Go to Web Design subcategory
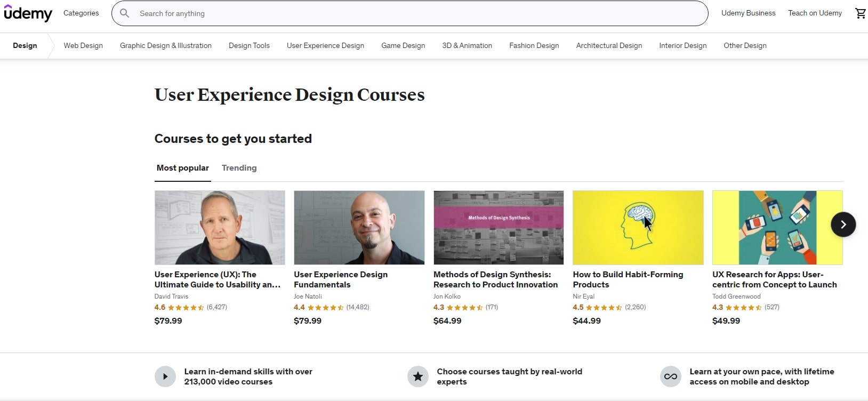The image size is (868, 401). pyautogui.click(x=83, y=46)
